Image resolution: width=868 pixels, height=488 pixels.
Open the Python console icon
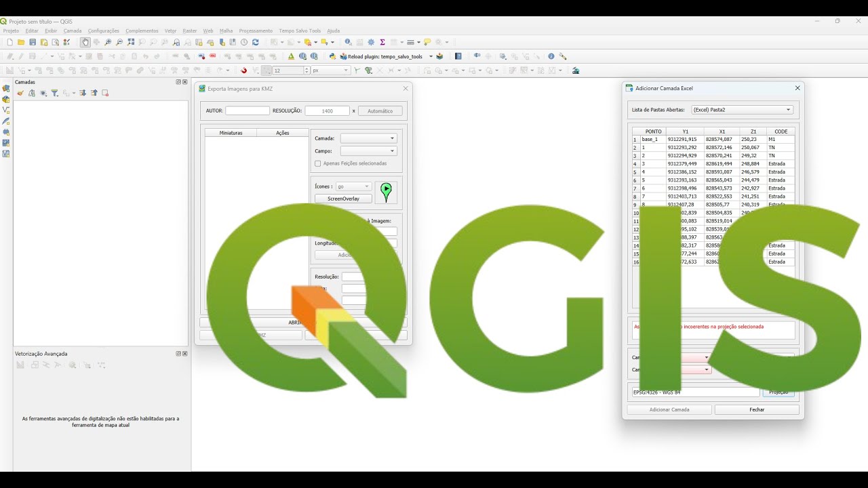(x=332, y=56)
